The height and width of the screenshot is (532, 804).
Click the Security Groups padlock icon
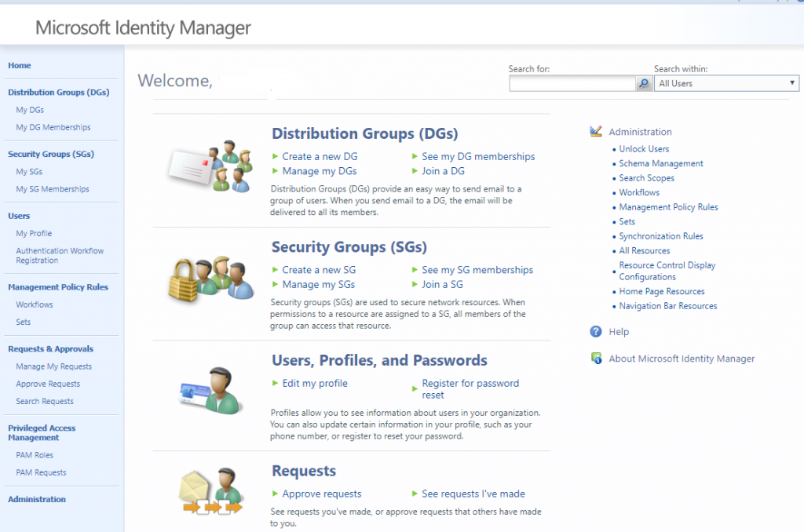(210, 280)
